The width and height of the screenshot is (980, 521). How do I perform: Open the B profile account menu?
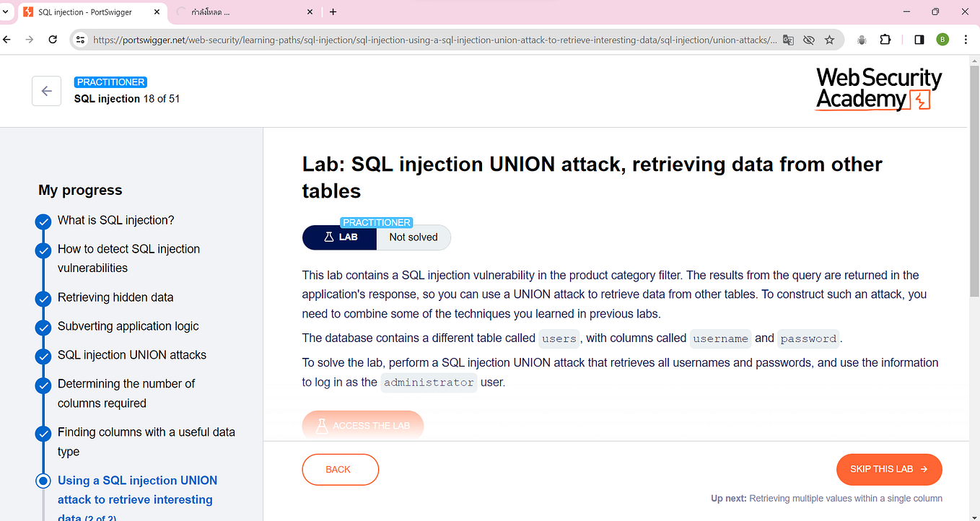click(x=942, y=40)
